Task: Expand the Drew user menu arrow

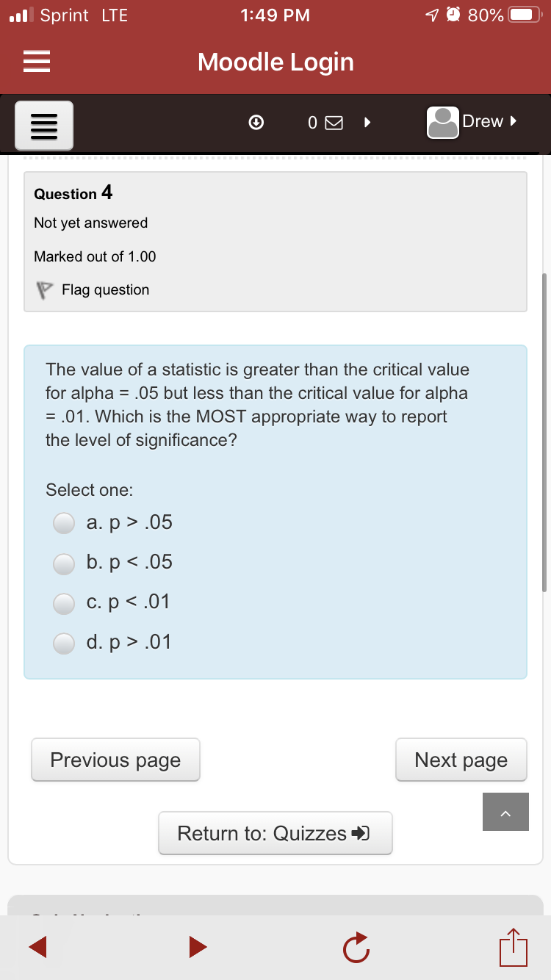Action: (x=514, y=120)
